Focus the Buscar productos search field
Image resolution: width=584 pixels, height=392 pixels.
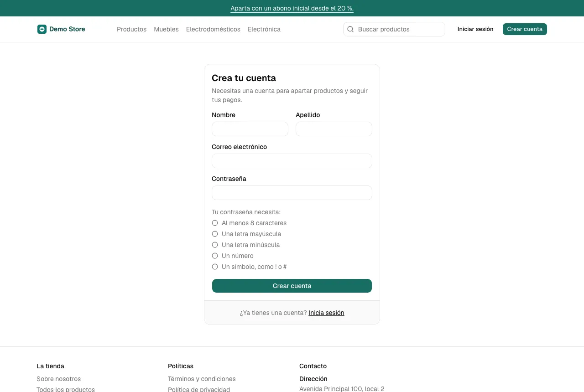coord(394,29)
